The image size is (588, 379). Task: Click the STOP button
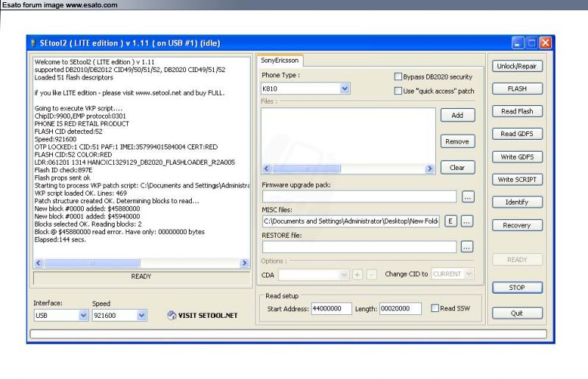[517, 288]
